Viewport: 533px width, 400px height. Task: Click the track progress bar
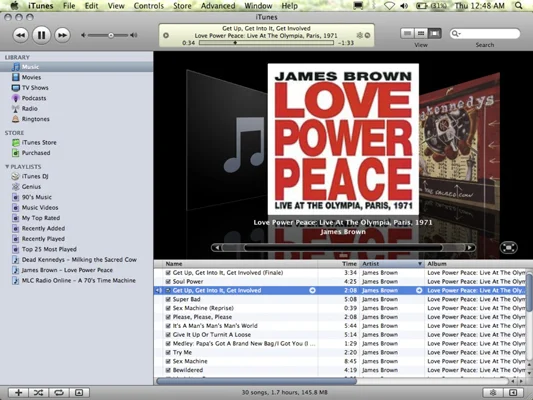266,43
